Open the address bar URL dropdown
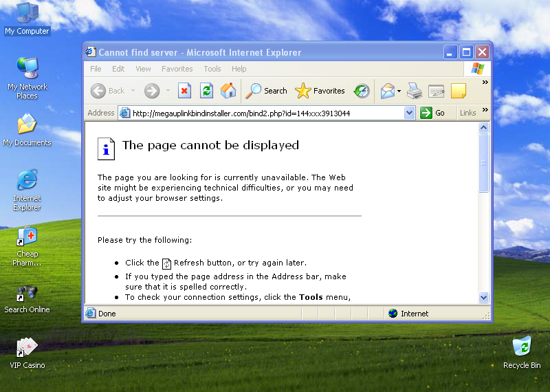 409,113
